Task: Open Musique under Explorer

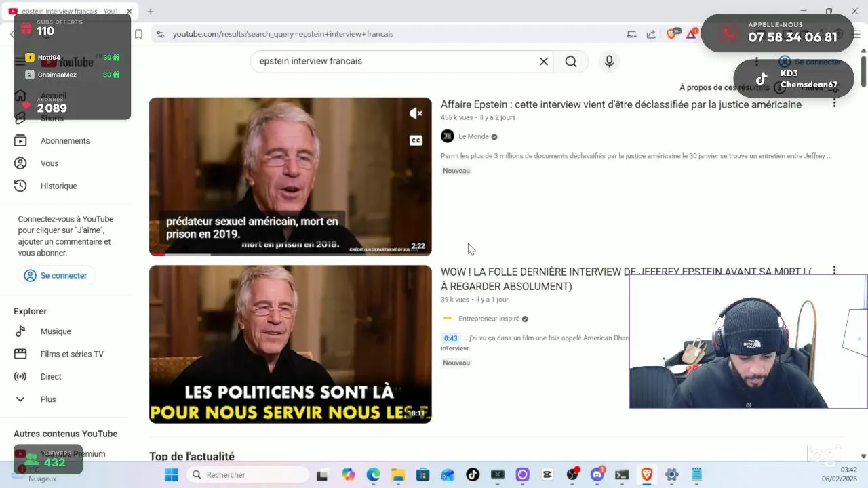Action: pyautogui.click(x=55, y=331)
